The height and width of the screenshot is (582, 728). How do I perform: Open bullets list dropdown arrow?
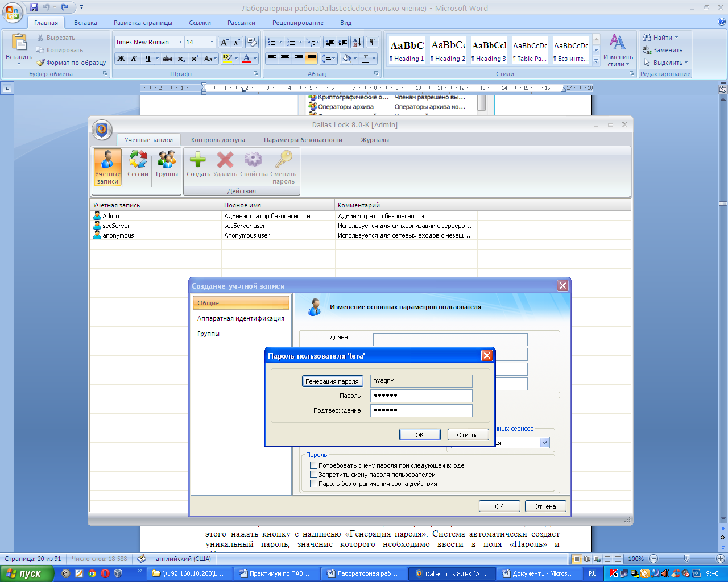(280, 42)
